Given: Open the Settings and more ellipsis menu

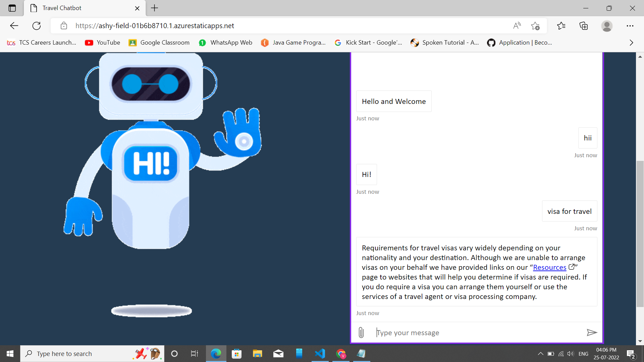Looking at the screenshot, I should point(630,26).
